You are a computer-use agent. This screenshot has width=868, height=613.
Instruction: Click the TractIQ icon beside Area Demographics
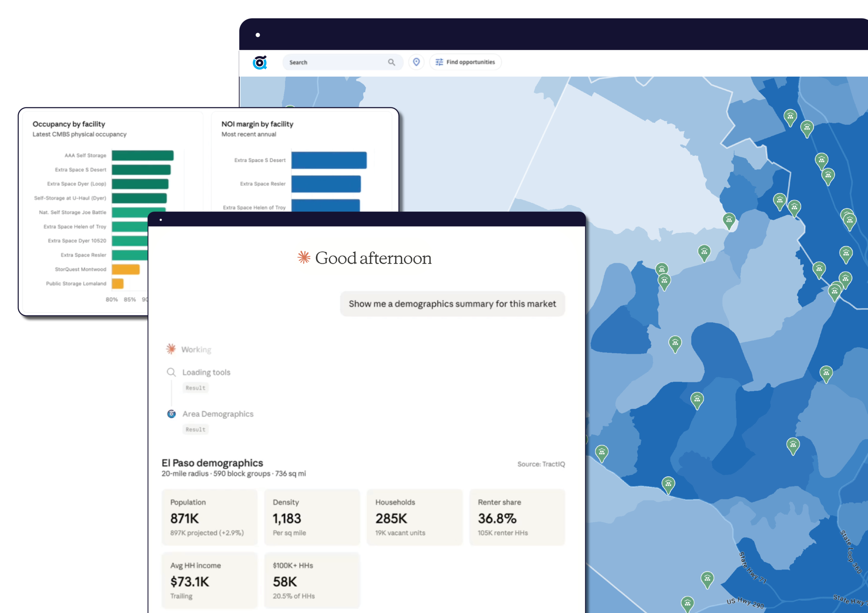171,414
